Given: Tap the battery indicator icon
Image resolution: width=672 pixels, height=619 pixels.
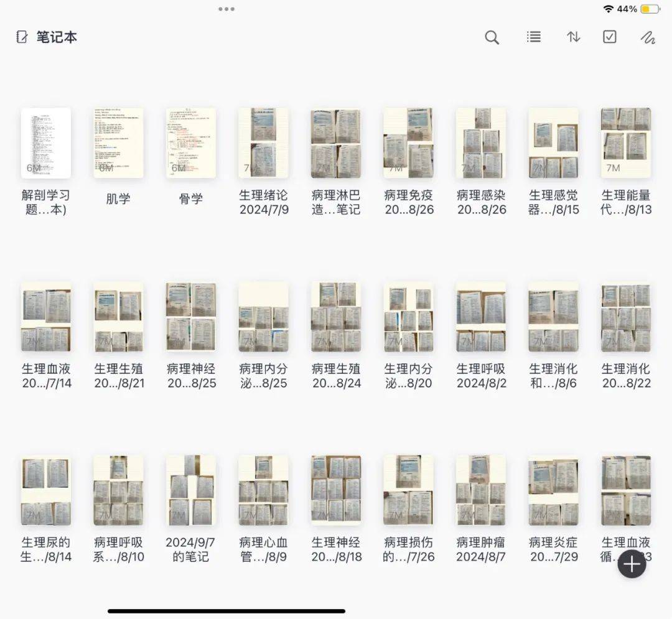Looking at the screenshot, I should coord(650,9).
